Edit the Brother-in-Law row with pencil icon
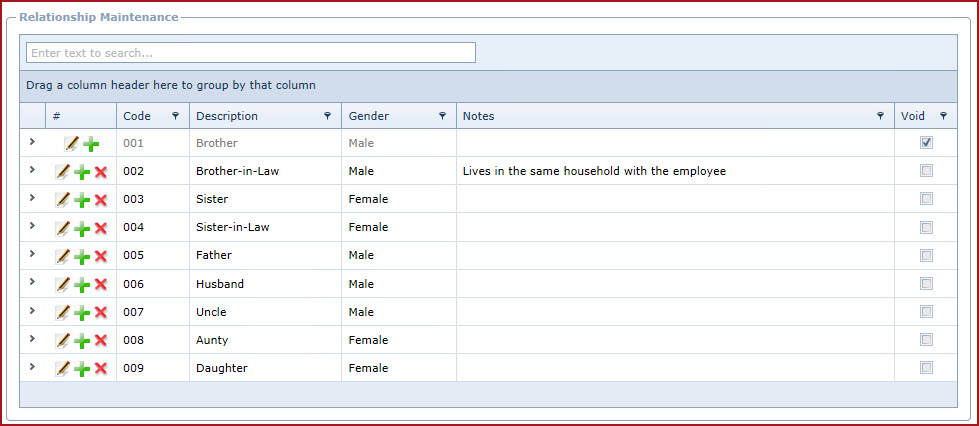The width and height of the screenshot is (979, 426). coord(62,172)
